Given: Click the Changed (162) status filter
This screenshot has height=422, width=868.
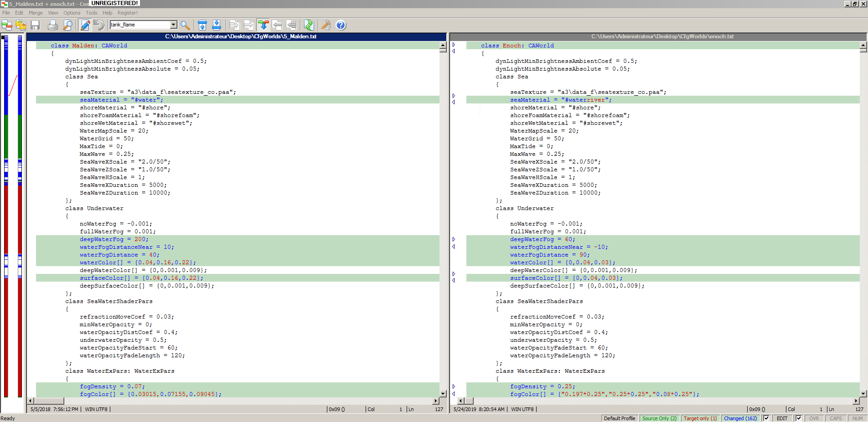Looking at the screenshot, I should point(740,418).
